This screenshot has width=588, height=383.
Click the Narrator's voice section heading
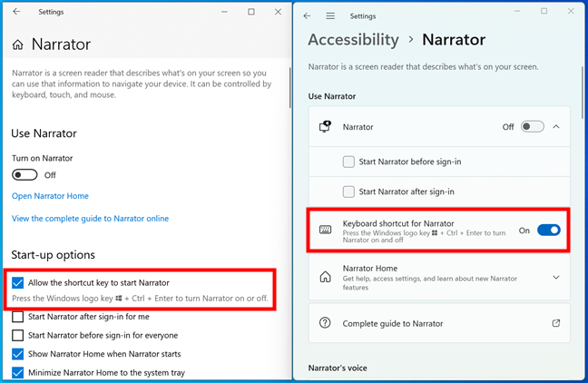338,368
